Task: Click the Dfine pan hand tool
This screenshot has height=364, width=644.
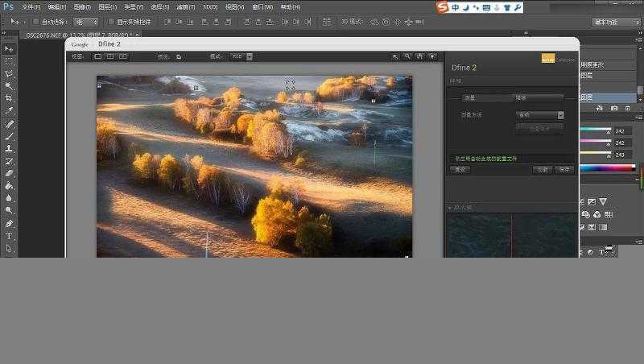Action: pos(419,56)
